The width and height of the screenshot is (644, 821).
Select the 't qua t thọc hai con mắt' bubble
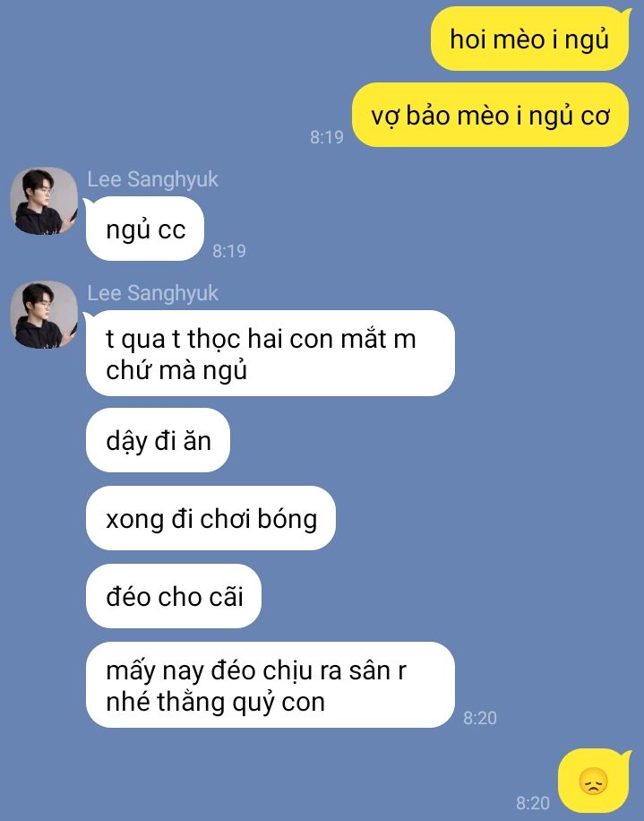tap(270, 353)
